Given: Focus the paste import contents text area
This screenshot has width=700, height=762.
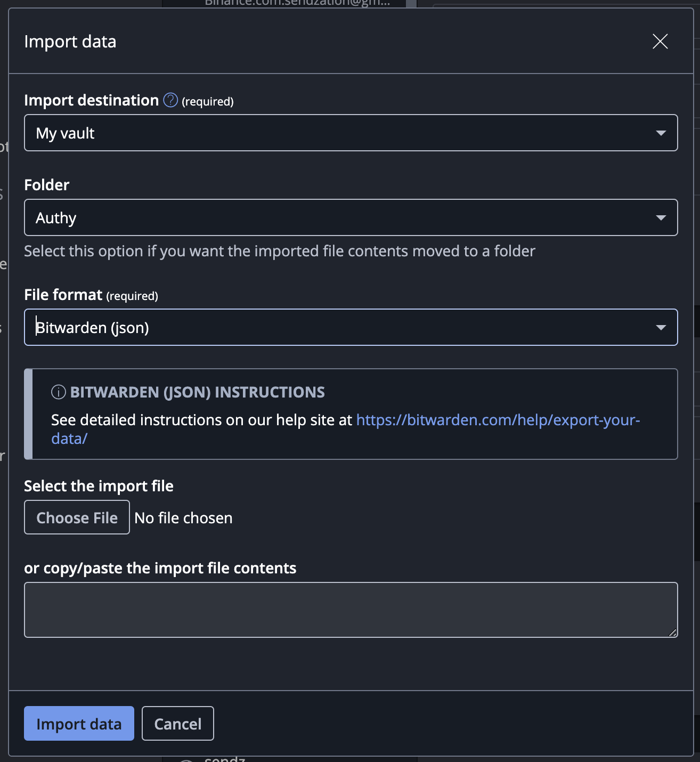Looking at the screenshot, I should (351, 610).
